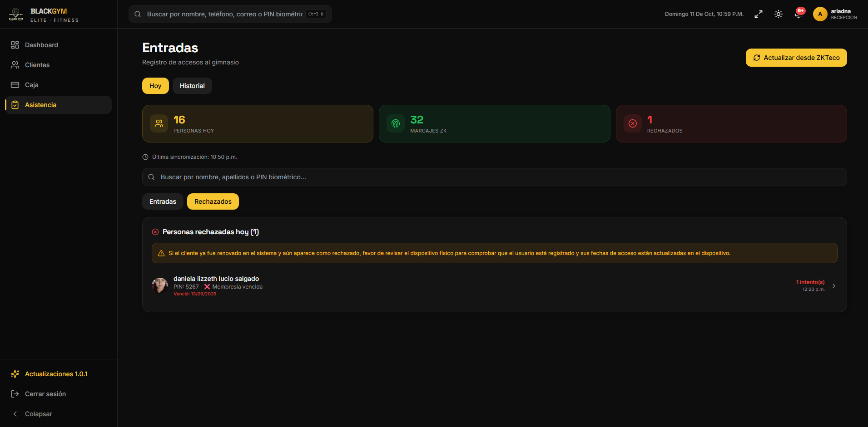Click the red rejected X circle icon

(x=633, y=123)
